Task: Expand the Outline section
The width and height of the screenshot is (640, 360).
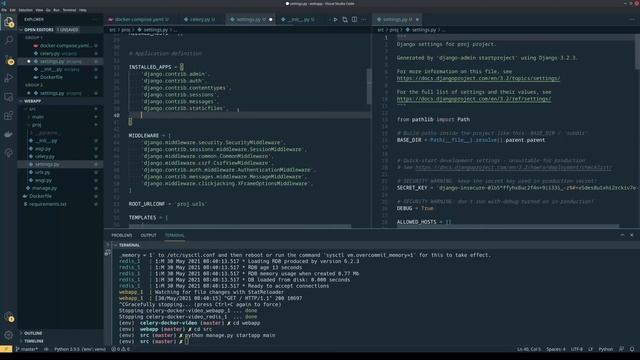Action: click(x=60, y=333)
